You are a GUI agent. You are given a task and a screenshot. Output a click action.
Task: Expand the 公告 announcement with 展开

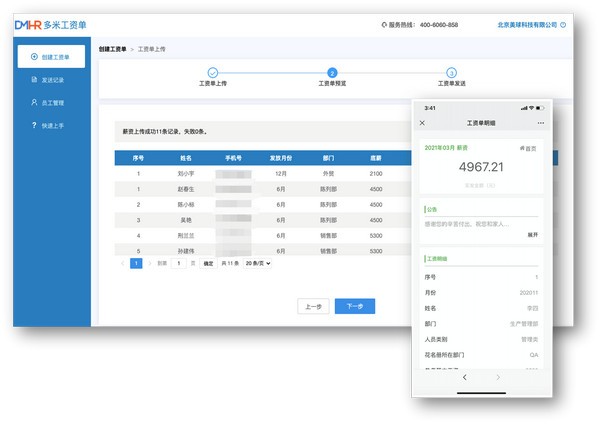532,234
